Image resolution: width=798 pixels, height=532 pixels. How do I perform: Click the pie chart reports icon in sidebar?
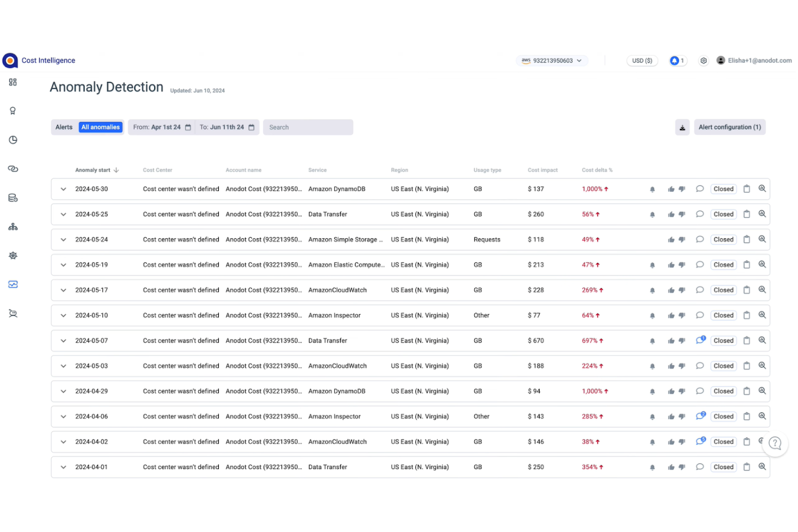coord(13,140)
